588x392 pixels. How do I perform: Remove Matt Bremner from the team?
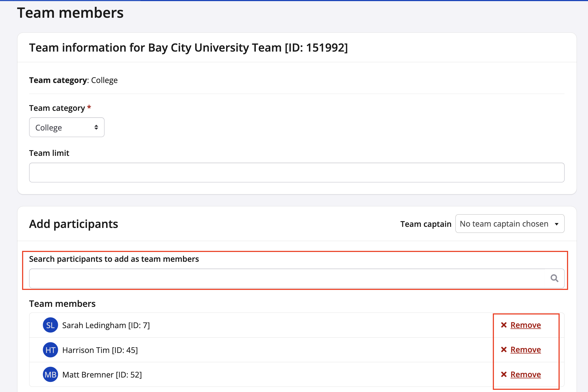pos(525,375)
